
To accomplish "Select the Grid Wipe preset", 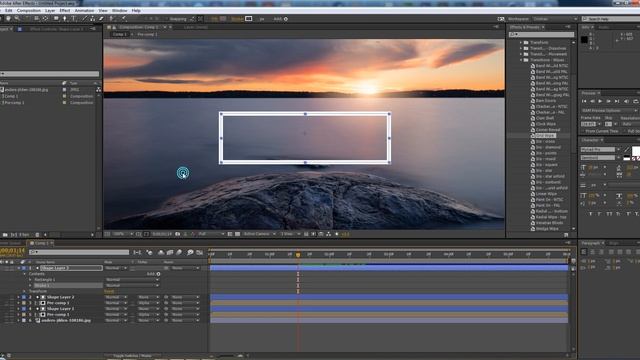I will (545, 136).
